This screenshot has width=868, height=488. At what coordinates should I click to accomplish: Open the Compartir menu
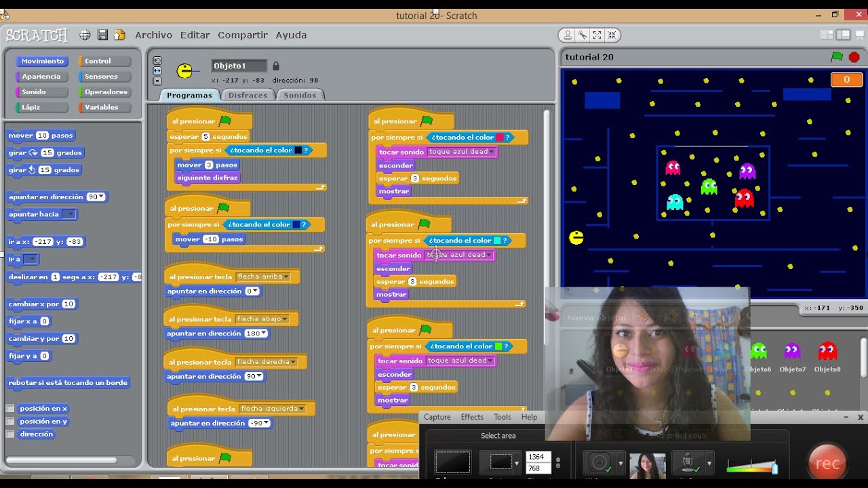coord(243,35)
